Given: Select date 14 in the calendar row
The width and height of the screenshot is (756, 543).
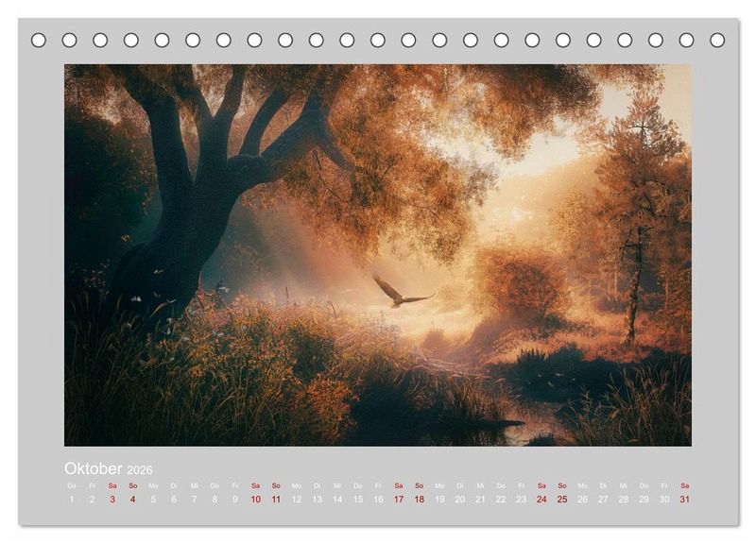Looking at the screenshot, I should [x=337, y=500].
